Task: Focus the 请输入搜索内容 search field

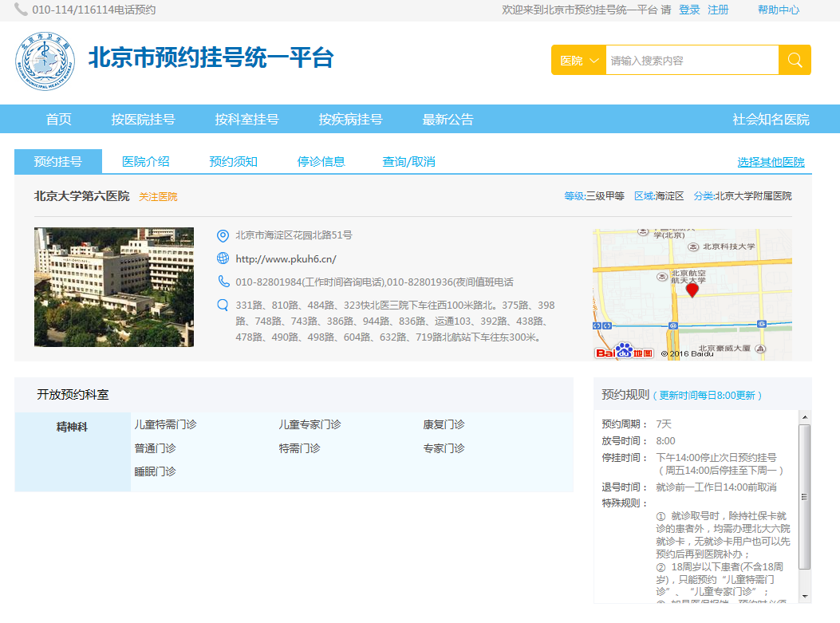Action: tap(692, 60)
